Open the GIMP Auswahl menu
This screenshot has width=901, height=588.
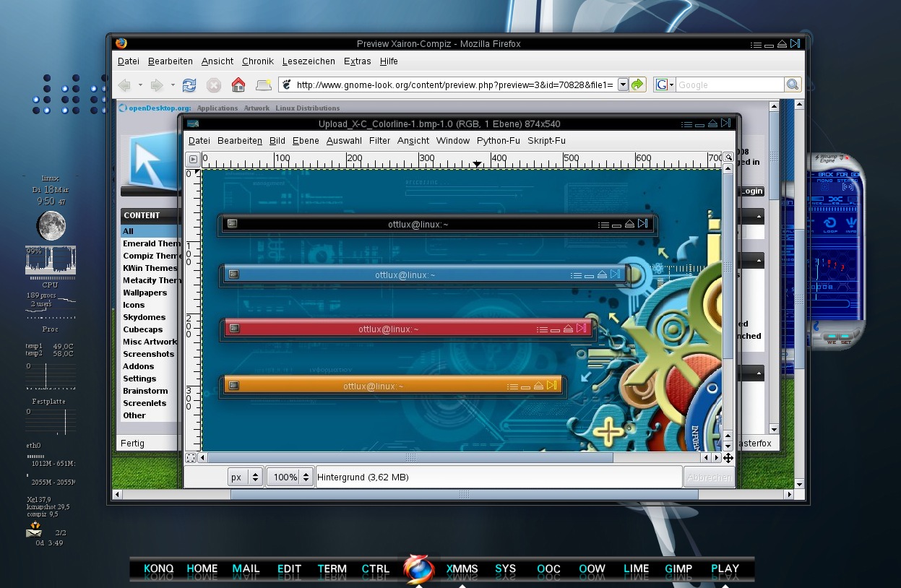344,141
